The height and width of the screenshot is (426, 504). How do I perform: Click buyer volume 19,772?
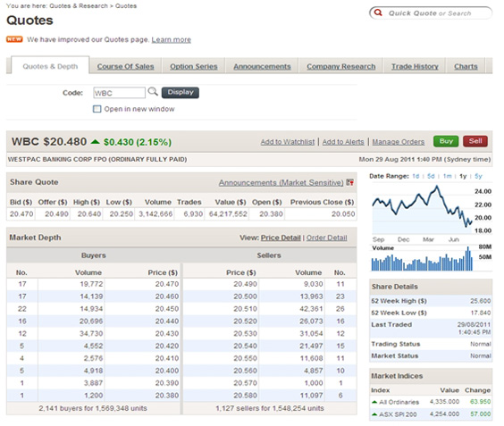(x=91, y=284)
